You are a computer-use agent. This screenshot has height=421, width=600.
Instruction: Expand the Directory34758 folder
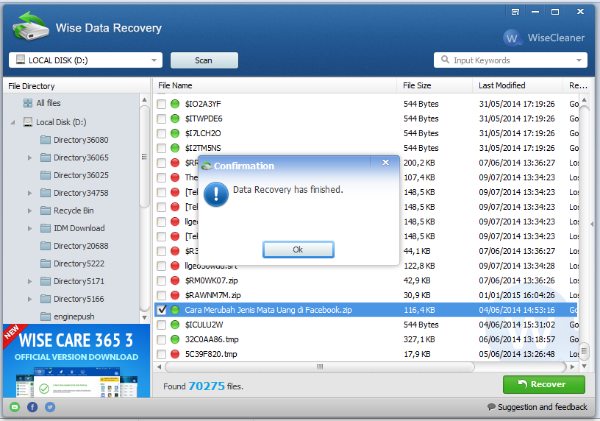click(x=29, y=193)
